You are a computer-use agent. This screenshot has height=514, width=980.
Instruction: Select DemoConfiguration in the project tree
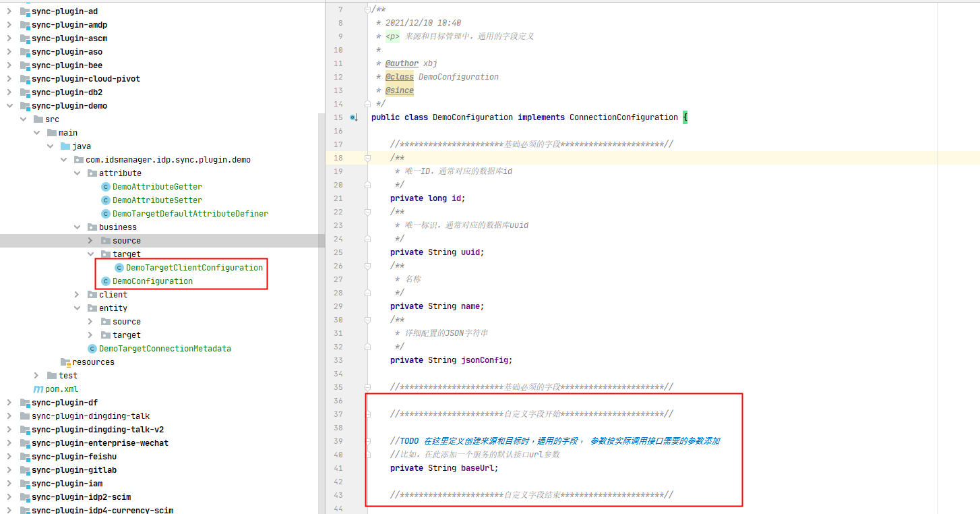[x=152, y=281]
